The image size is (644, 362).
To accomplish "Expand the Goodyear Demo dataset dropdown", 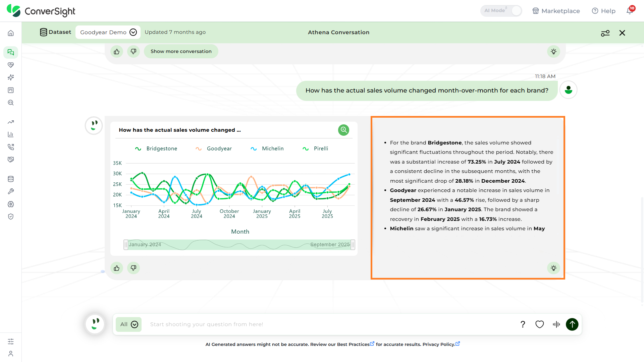I will pos(108,32).
